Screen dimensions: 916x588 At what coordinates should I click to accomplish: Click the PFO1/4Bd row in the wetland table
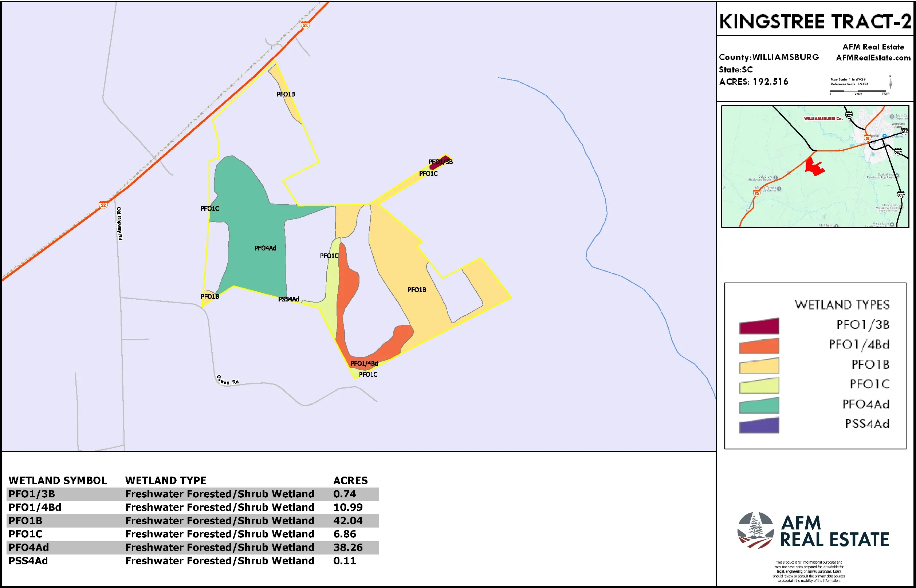153,507
